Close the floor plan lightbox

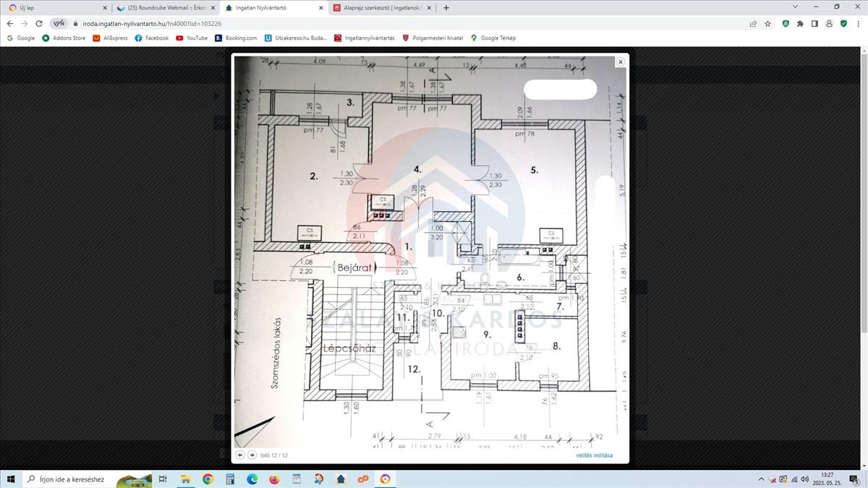620,62
